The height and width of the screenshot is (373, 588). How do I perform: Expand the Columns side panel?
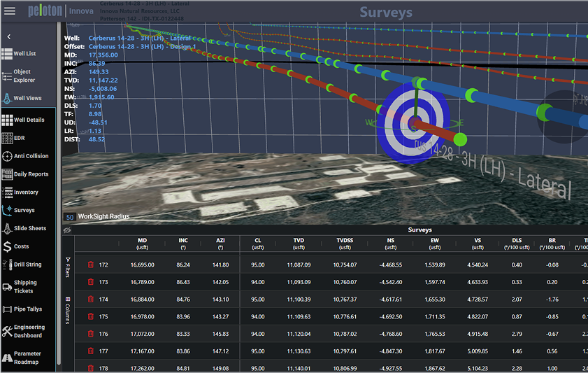pyautogui.click(x=68, y=307)
